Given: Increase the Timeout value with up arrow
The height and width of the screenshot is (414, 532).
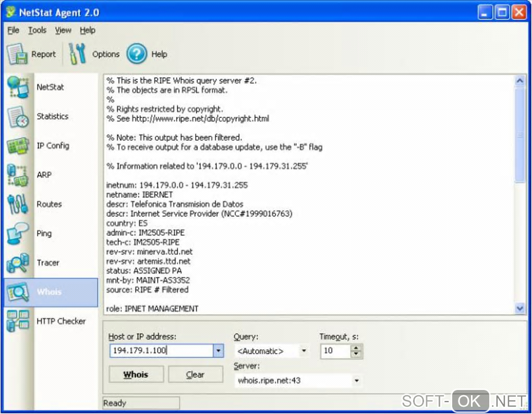Looking at the screenshot, I should click(x=356, y=348).
